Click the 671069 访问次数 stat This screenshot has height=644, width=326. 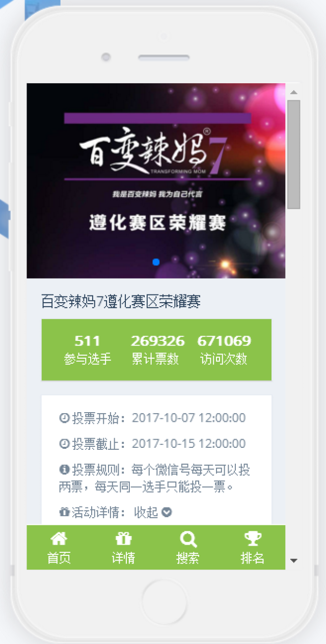click(x=224, y=350)
